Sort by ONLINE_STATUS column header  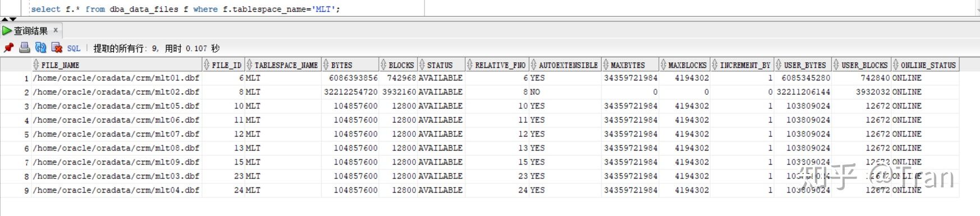(925, 65)
